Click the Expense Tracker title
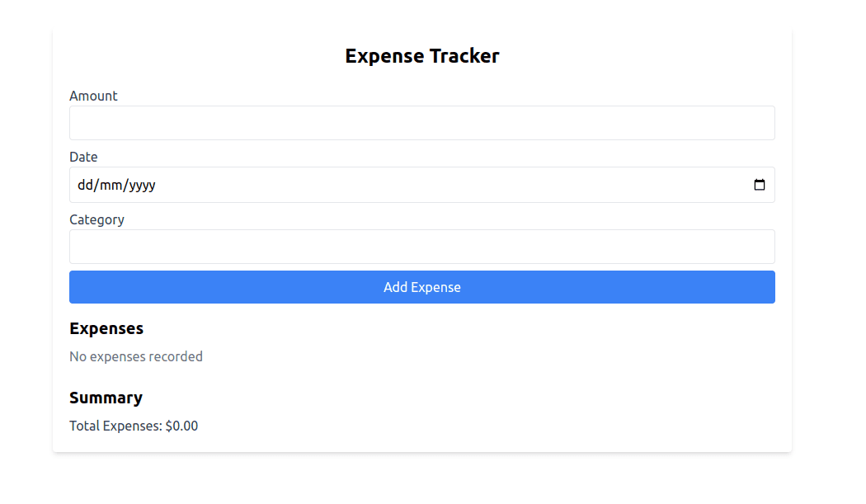 [x=422, y=55]
